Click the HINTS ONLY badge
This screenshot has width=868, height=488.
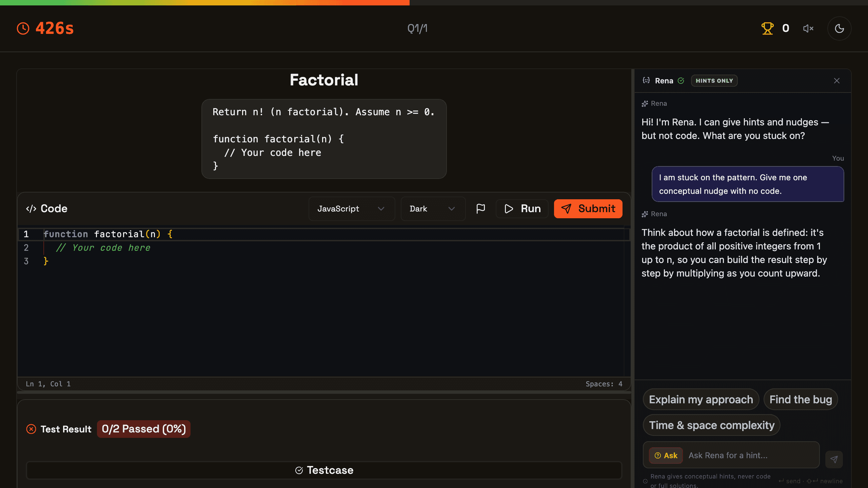click(x=714, y=81)
